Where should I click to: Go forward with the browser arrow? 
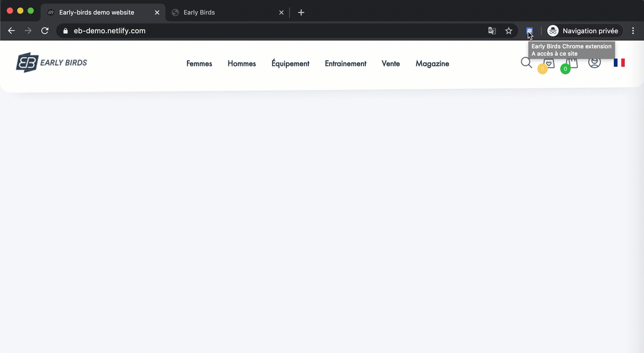(x=28, y=31)
